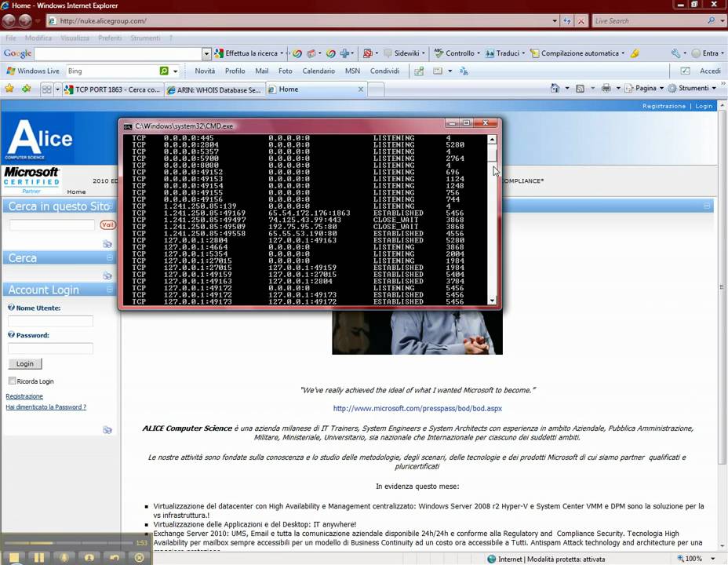The height and width of the screenshot is (565, 728).
Task: Open the Visualizza menu
Action: 75,38
